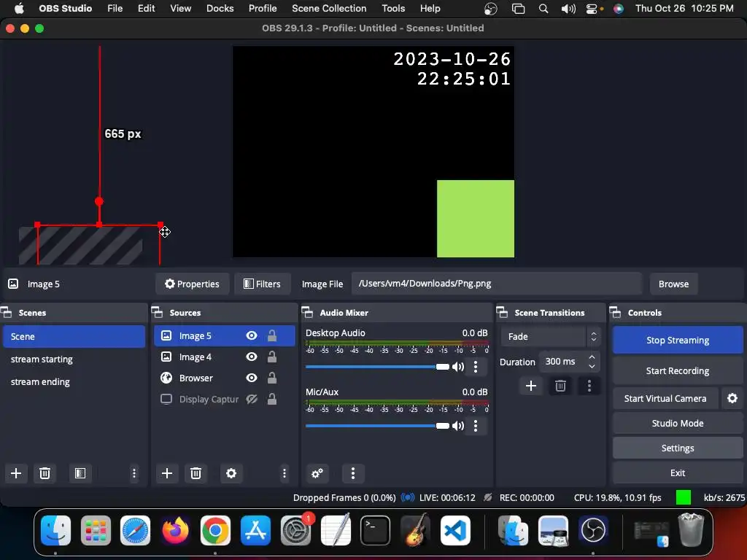This screenshot has width=747, height=560.
Task: Undock the Audio Mixer panel icon
Action: (x=308, y=312)
